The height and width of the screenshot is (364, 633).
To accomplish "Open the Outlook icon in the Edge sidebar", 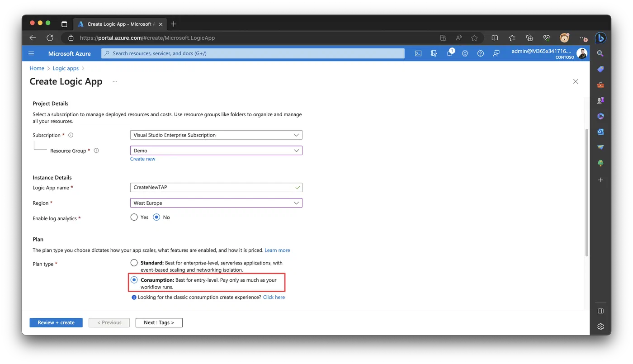I will point(600,132).
